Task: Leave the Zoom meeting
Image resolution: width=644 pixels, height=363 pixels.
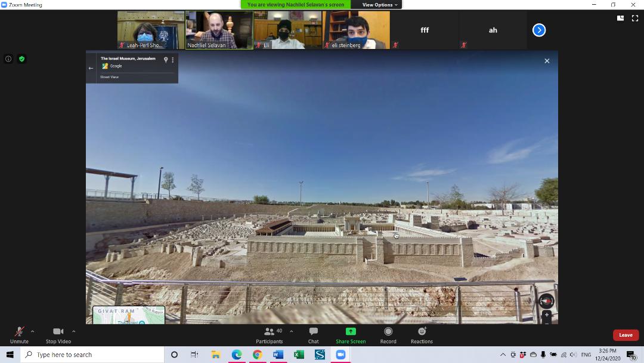Action: tap(626, 335)
